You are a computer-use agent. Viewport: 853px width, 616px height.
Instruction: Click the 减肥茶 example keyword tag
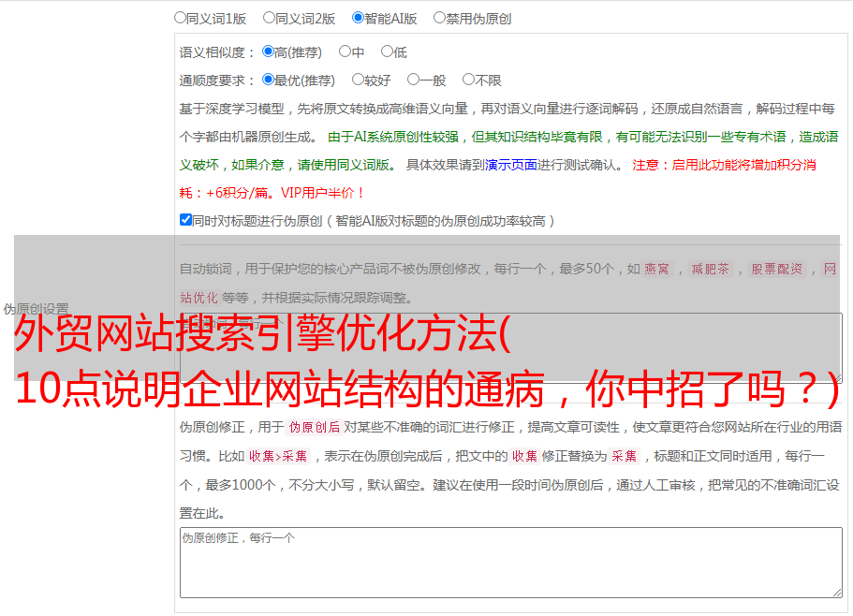click(710, 269)
